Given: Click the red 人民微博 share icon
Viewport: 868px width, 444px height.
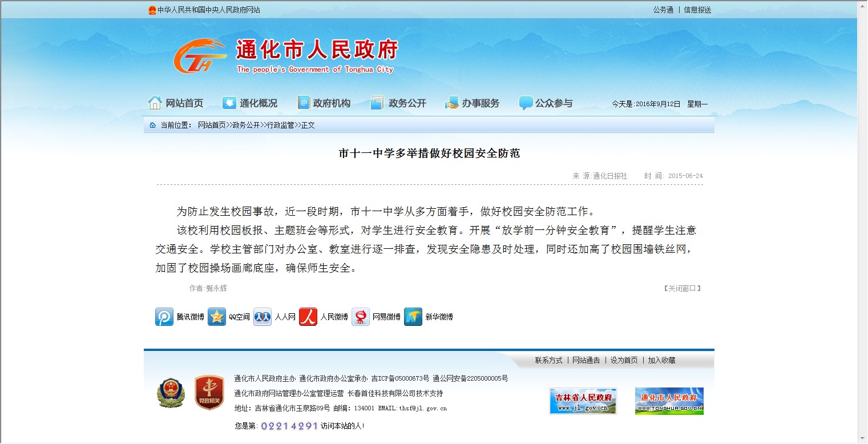Looking at the screenshot, I should tap(308, 317).
